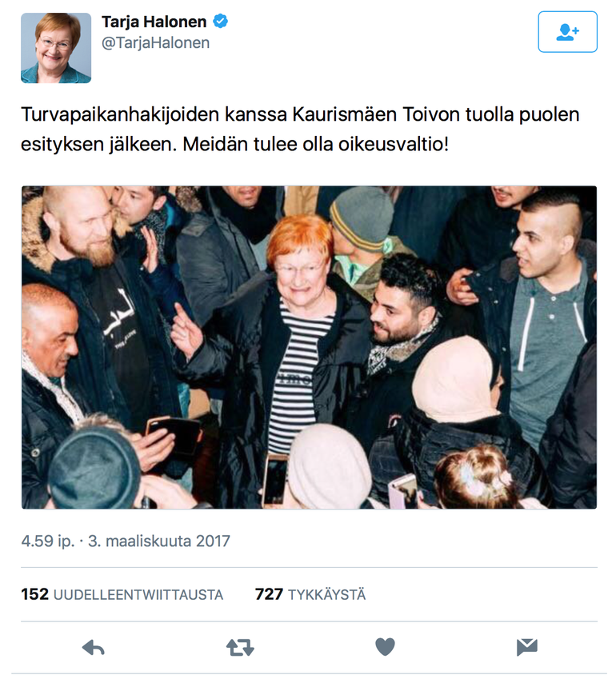
Task: Click the UUDELLEENTWIITTAUSTA label
Action: (138, 595)
